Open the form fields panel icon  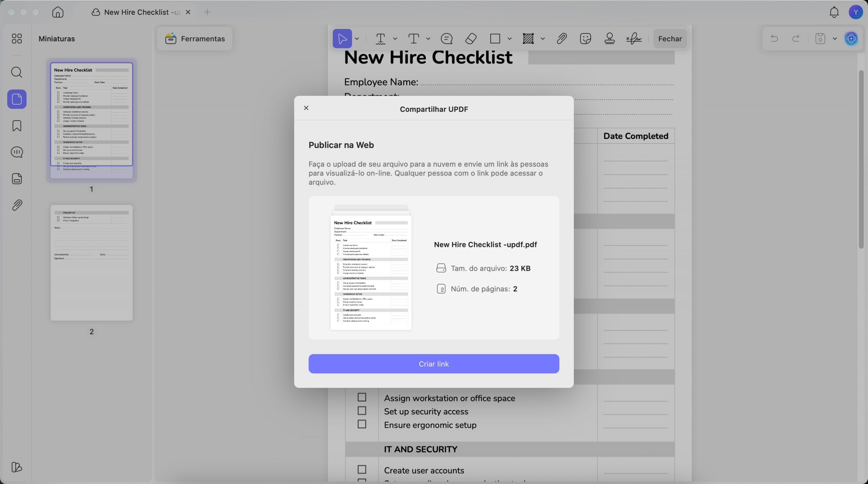(x=17, y=179)
